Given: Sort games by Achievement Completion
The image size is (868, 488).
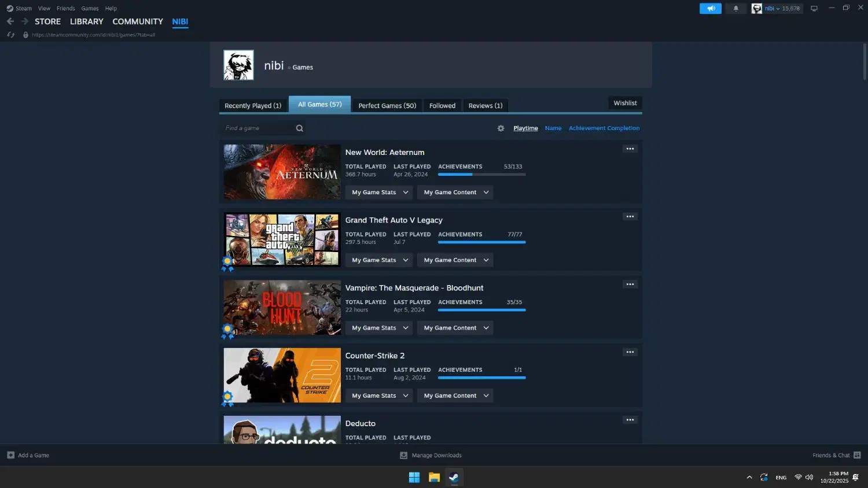Looking at the screenshot, I should coord(604,128).
